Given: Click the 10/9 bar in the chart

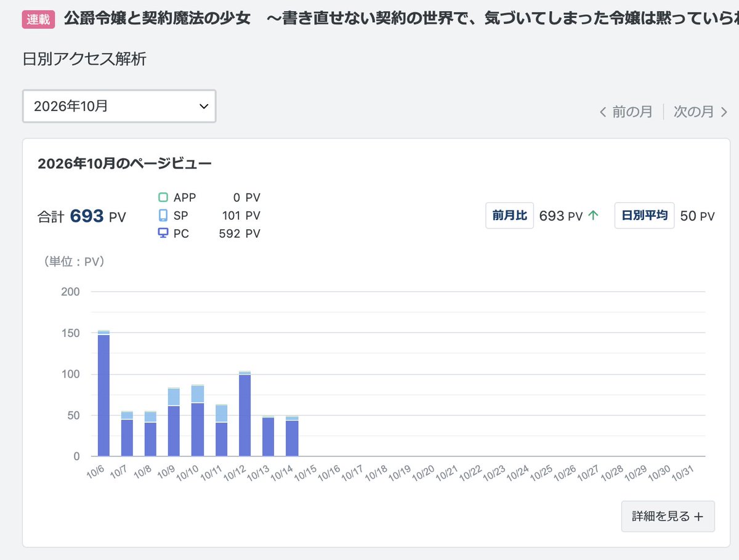Looking at the screenshot, I should click(x=174, y=423).
